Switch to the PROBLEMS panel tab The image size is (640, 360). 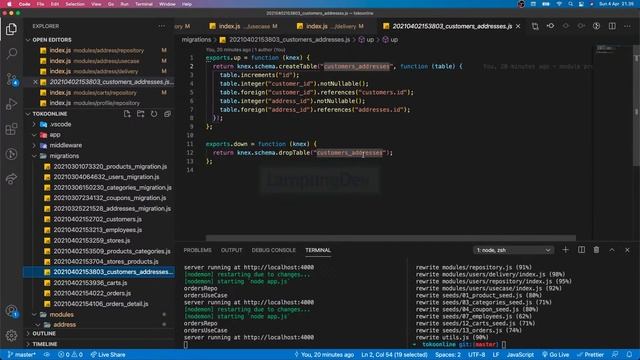tap(198, 250)
